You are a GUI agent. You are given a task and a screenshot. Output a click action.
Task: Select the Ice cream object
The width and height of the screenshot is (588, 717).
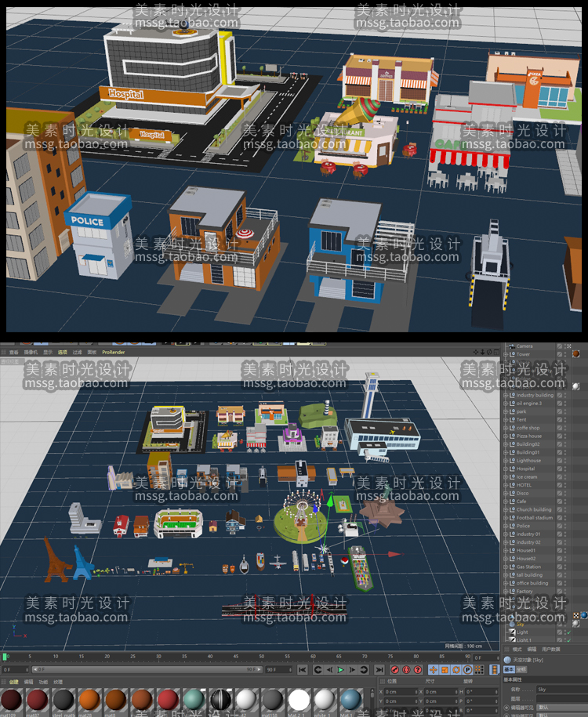[x=527, y=477]
